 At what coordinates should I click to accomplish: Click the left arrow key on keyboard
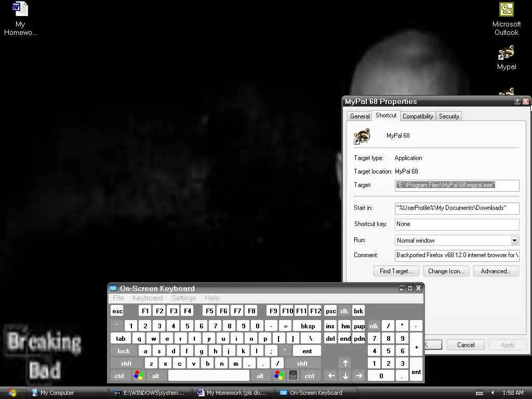point(331,376)
